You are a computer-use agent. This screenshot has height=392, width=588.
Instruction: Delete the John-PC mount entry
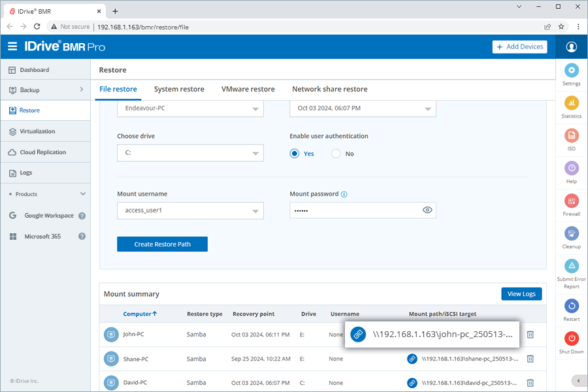531,335
